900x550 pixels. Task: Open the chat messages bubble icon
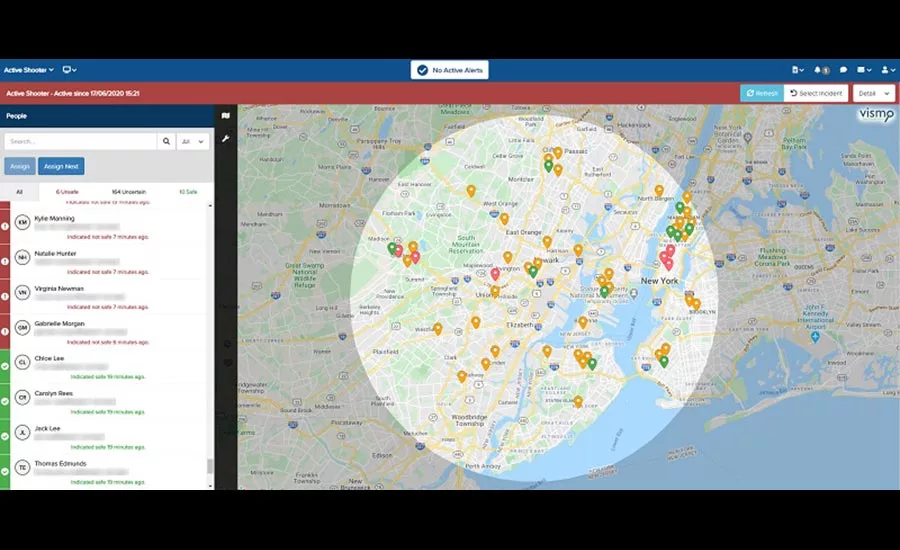point(843,70)
